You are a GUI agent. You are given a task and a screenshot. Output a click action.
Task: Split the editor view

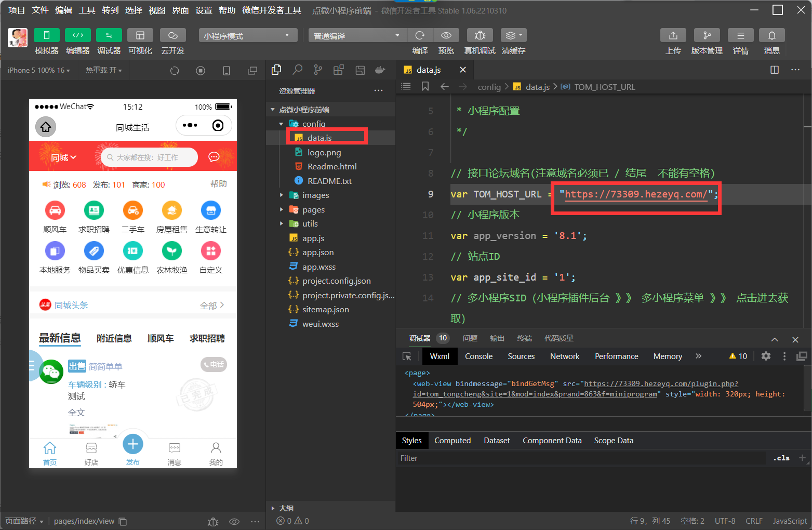(x=775, y=70)
